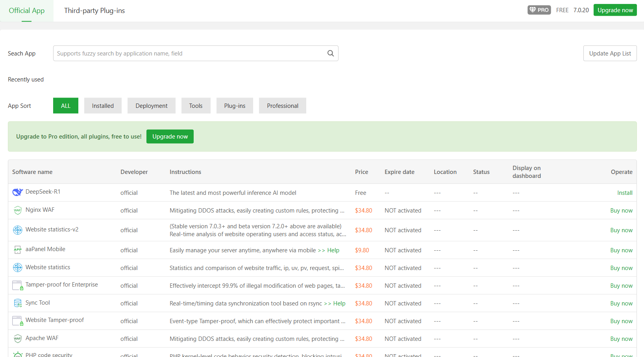Click the Apache WAF shield icon
Viewport: 644px width, 357px height.
pos(17,339)
